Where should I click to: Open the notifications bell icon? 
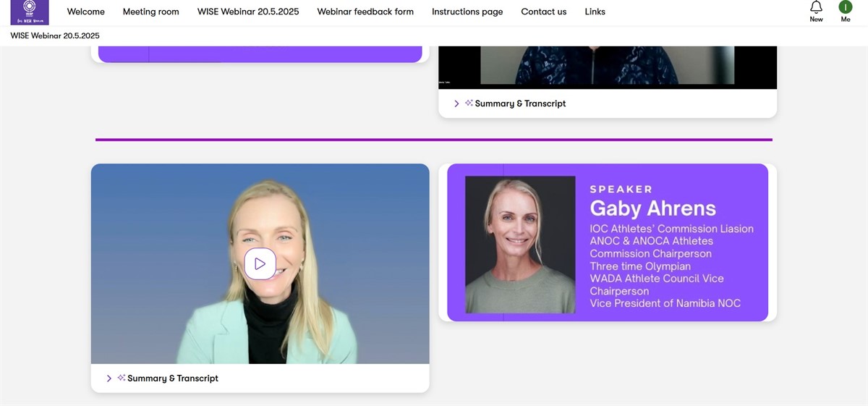click(816, 8)
